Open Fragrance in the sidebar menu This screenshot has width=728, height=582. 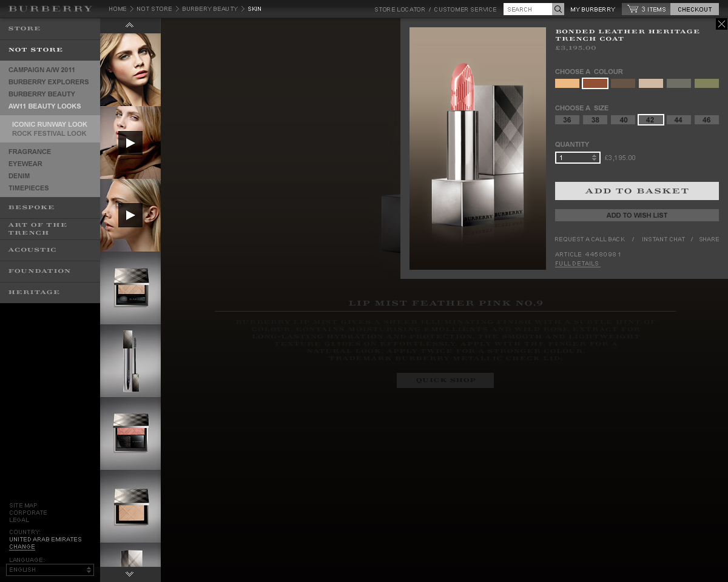(x=30, y=152)
